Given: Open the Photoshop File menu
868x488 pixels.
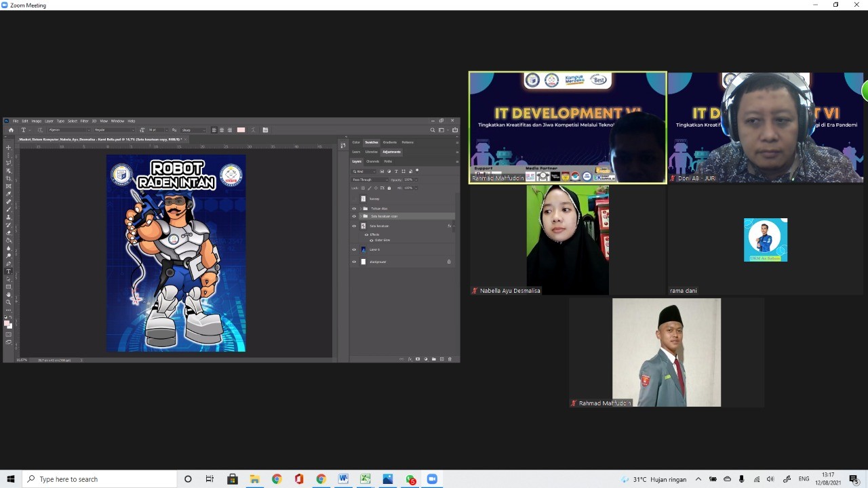Looking at the screenshot, I should (15, 121).
